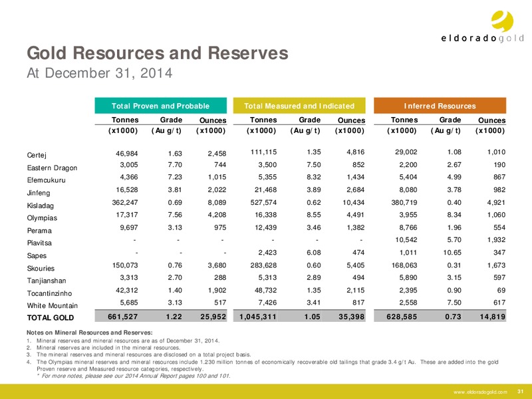Image resolution: width=532 pixels, height=399 pixels.
Task: Click slide page number 31
Action: point(521,391)
